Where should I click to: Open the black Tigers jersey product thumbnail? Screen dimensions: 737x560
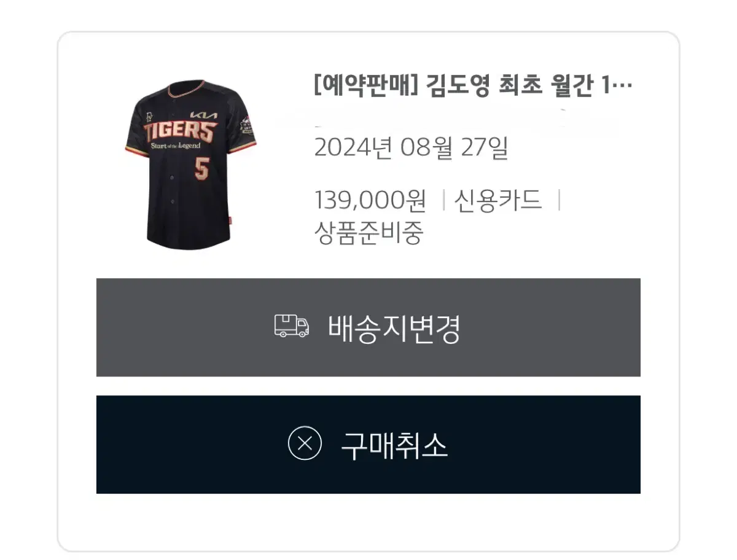point(190,165)
